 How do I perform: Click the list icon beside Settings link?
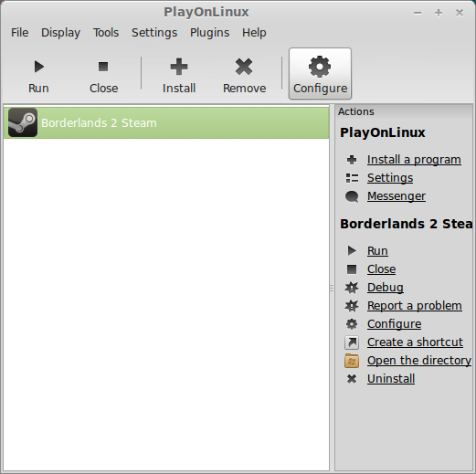coord(352,178)
